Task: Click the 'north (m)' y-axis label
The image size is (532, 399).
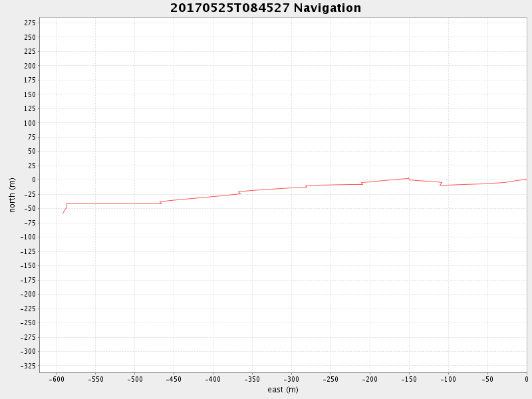Action: click(x=12, y=195)
